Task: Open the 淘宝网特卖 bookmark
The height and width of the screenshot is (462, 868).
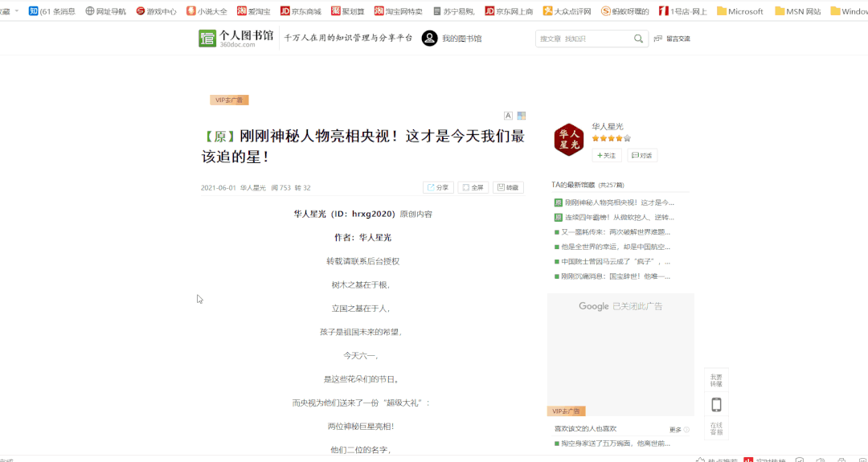Action: pyautogui.click(x=398, y=11)
